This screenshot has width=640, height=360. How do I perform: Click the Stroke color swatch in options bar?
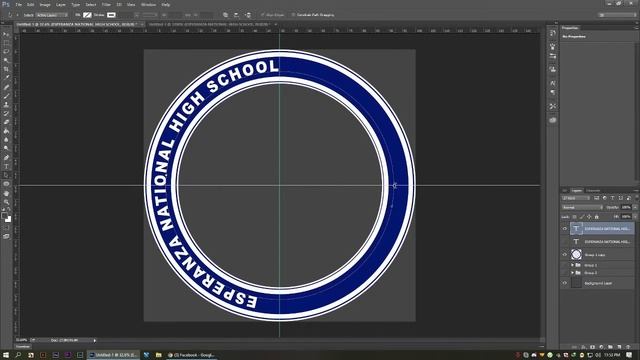tap(111, 15)
